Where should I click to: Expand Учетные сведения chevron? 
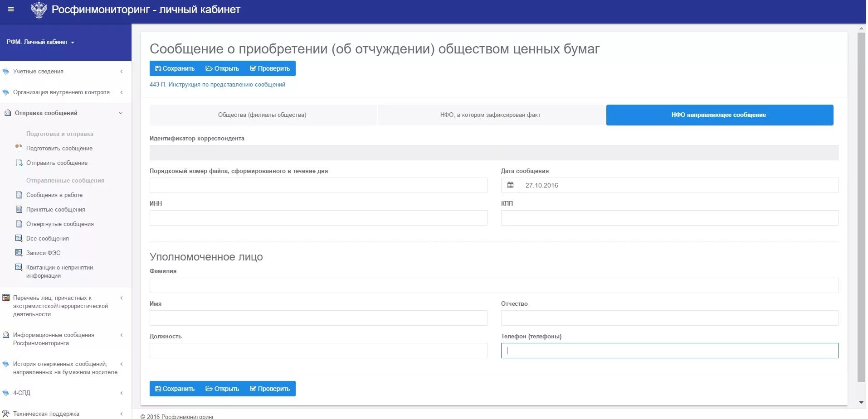122,72
